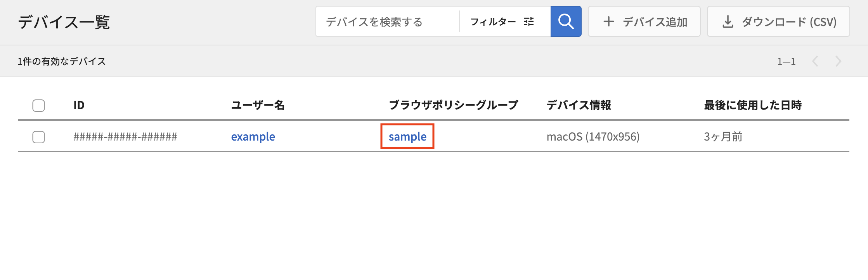Focus the デバイスを検索する search field
The width and height of the screenshot is (868, 280).
click(x=388, y=22)
